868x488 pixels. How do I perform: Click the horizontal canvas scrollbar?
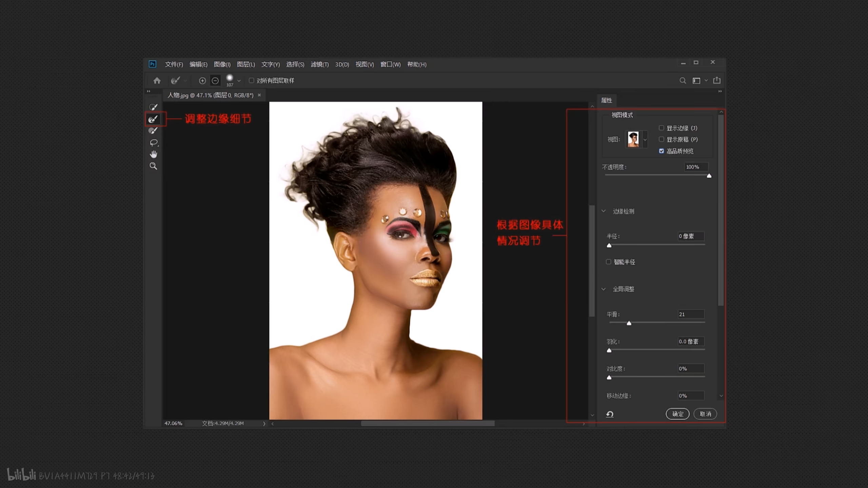428,424
